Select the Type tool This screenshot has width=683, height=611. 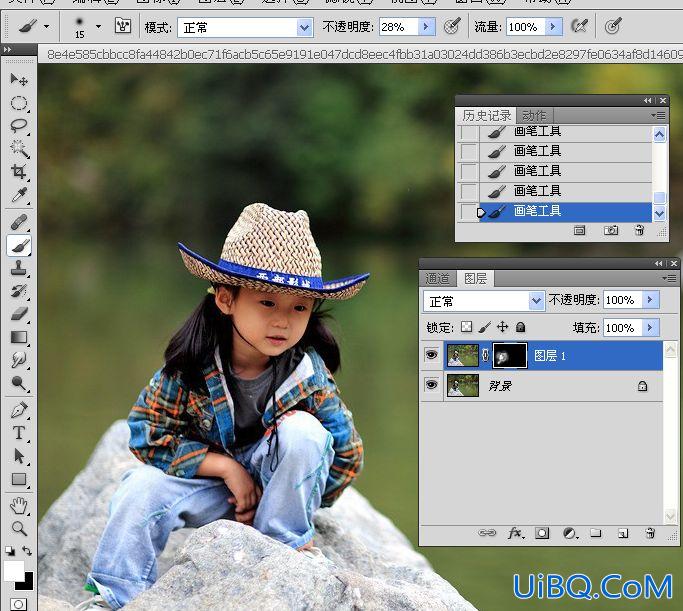(x=19, y=433)
